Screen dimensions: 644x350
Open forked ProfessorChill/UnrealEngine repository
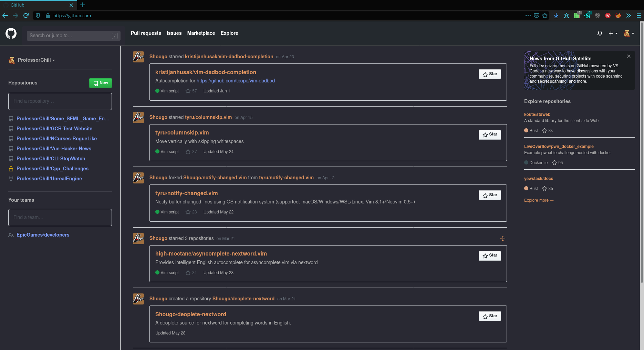pos(49,179)
